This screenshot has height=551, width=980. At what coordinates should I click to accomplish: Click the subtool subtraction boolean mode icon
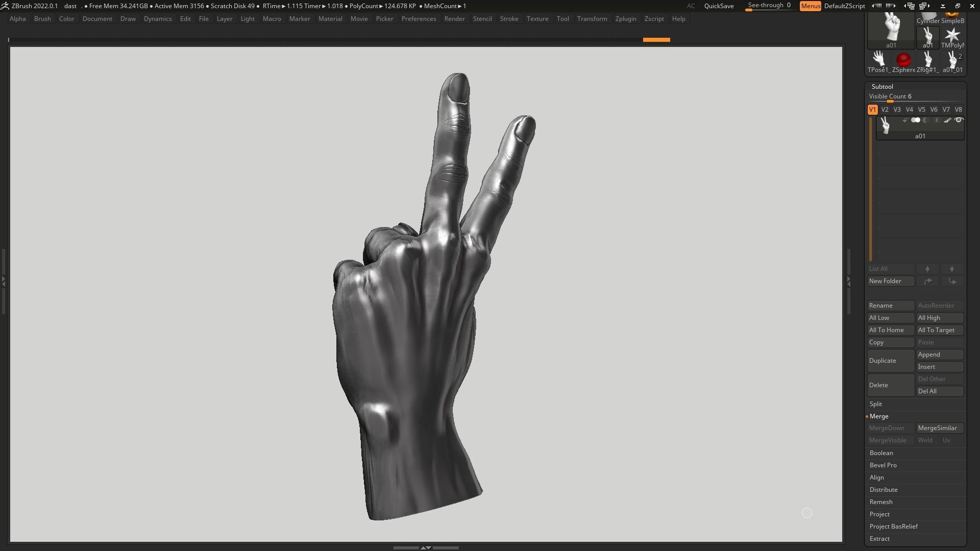(x=926, y=120)
